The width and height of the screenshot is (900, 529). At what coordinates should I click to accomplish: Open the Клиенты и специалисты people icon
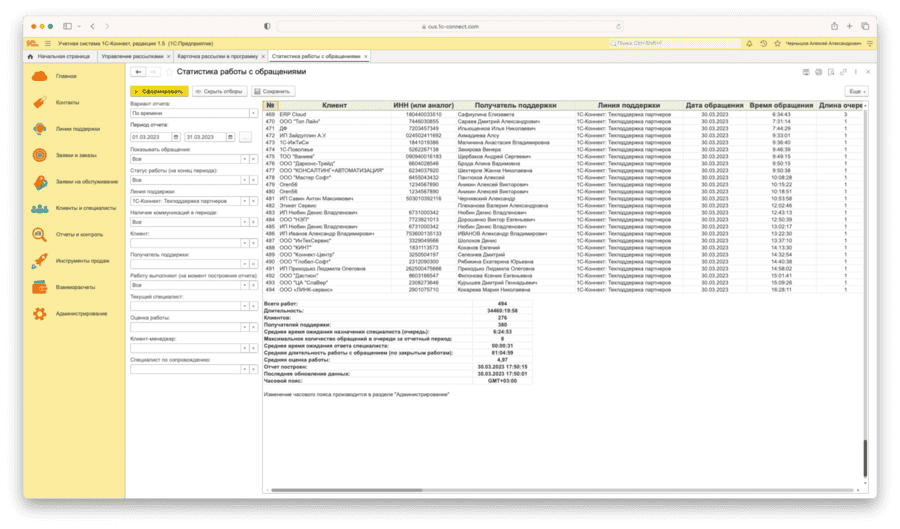(x=40, y=208)
